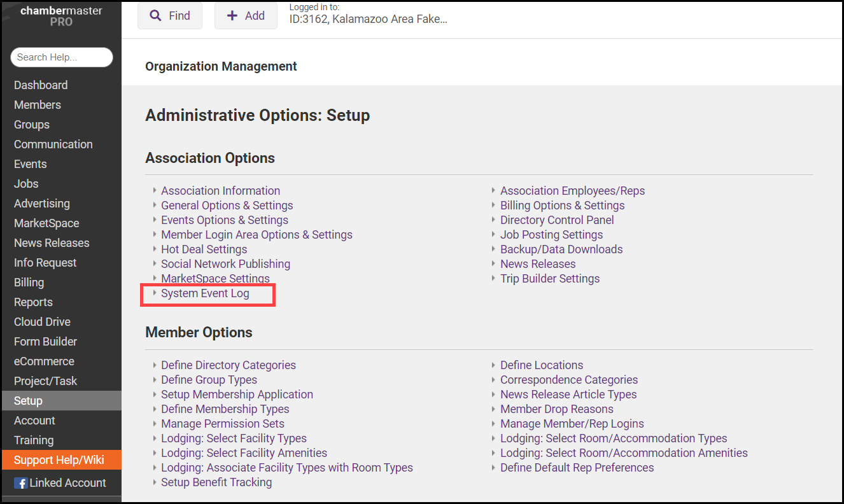The image size is (844, 504).
Task: Select Dashboard in the sidebar
Action: coord(41,85)
